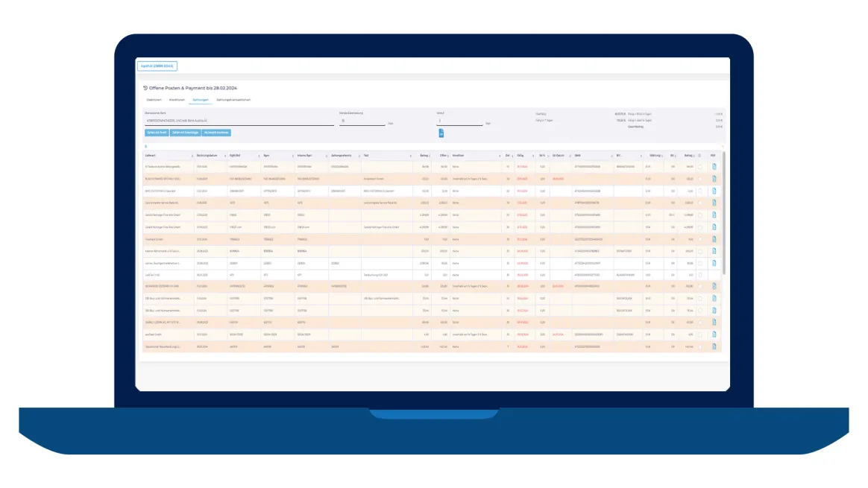The image size is (868, 488).
Task: Select checkbox for card complete Service Bank row
Action: 699,203
